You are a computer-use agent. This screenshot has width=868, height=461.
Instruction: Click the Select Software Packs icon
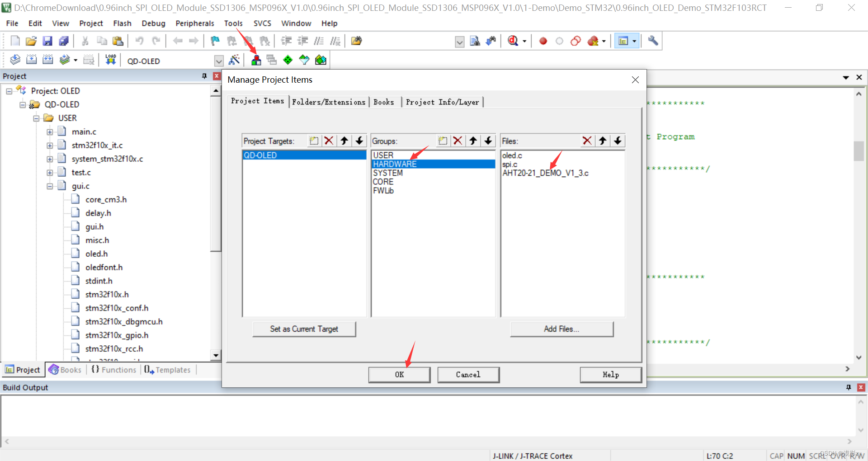304,60
